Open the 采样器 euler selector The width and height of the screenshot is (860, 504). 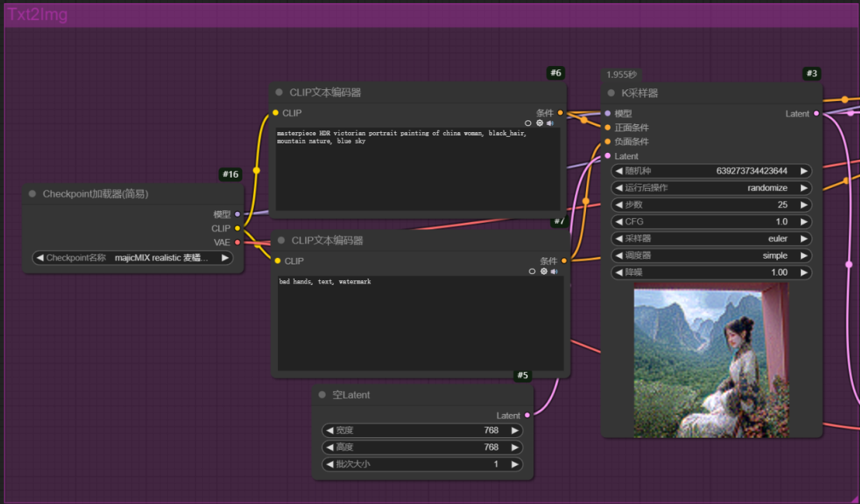(x=711, y=239)
